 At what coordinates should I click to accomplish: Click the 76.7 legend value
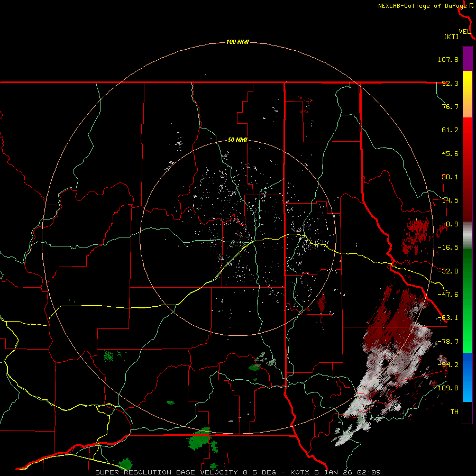pyautogui.click(x=450, y=106)
